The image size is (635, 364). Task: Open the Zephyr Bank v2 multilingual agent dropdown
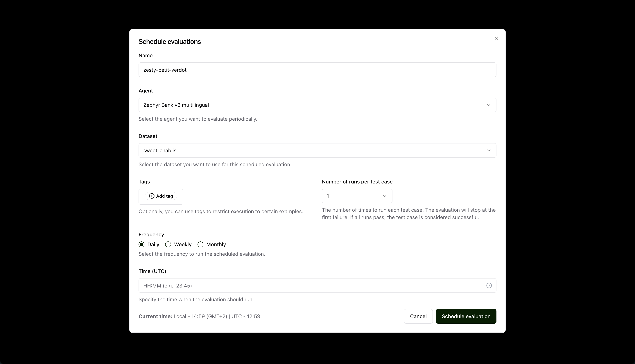pos(317,105)
